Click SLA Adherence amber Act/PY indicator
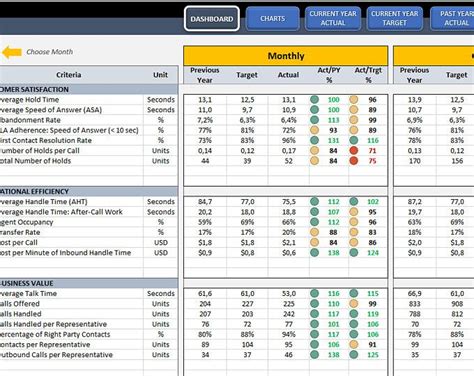The height and width of the screenshot is (376, 474). pyautogui.click(x=314, y=130)
